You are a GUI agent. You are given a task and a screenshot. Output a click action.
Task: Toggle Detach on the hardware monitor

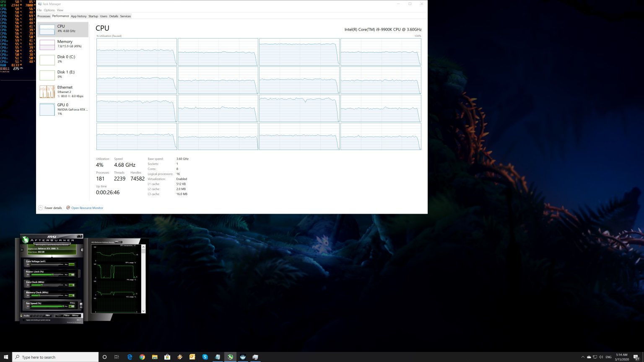[119, 242]
